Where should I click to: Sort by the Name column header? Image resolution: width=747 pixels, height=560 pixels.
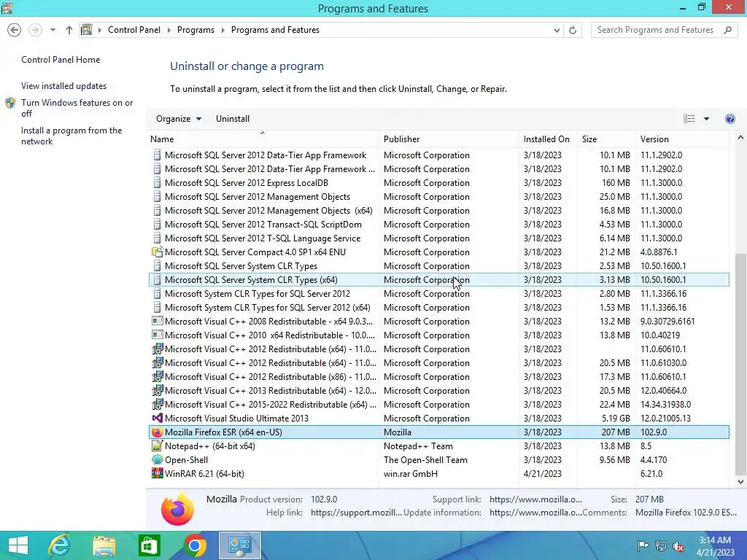263,139
